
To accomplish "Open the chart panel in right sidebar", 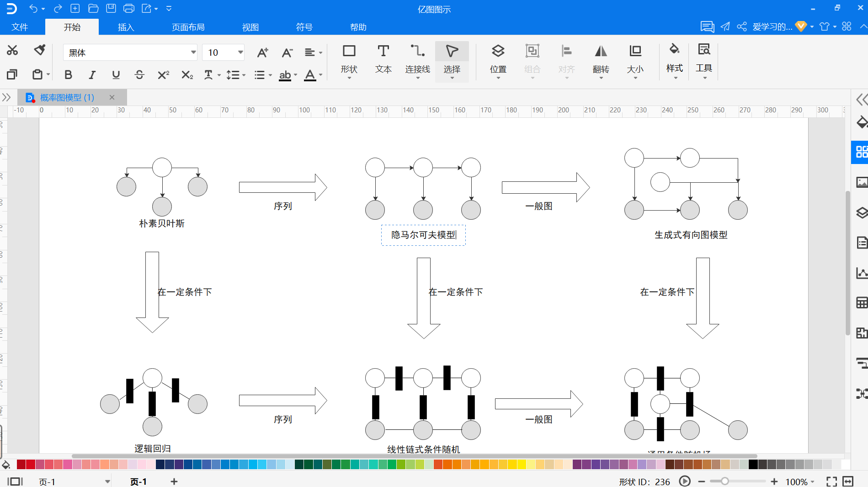I will point(862,273).
